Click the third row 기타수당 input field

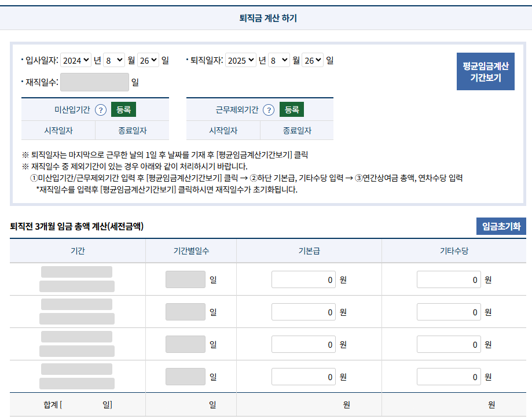click(x=449, y=344)
